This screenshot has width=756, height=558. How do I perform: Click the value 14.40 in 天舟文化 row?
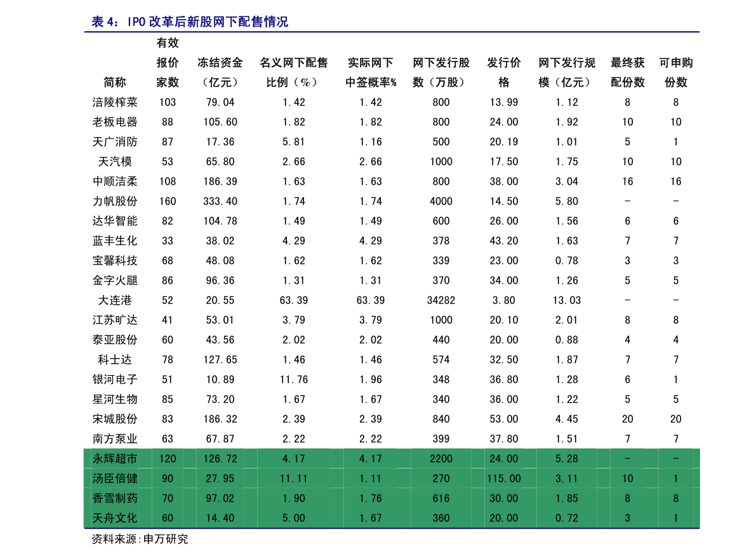pos(220,518)
